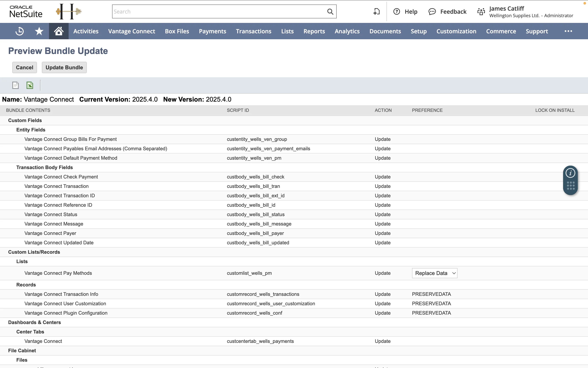The height and width of the screenshot is (368, 588).
Task: Click the Help question mark icon
Action: [396, 12]
